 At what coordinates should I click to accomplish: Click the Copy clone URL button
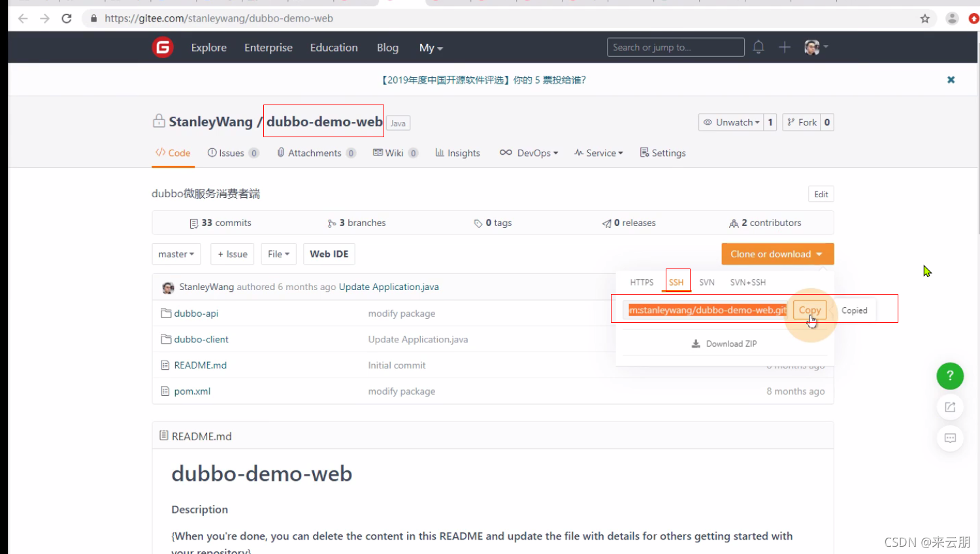pos(809,310)
